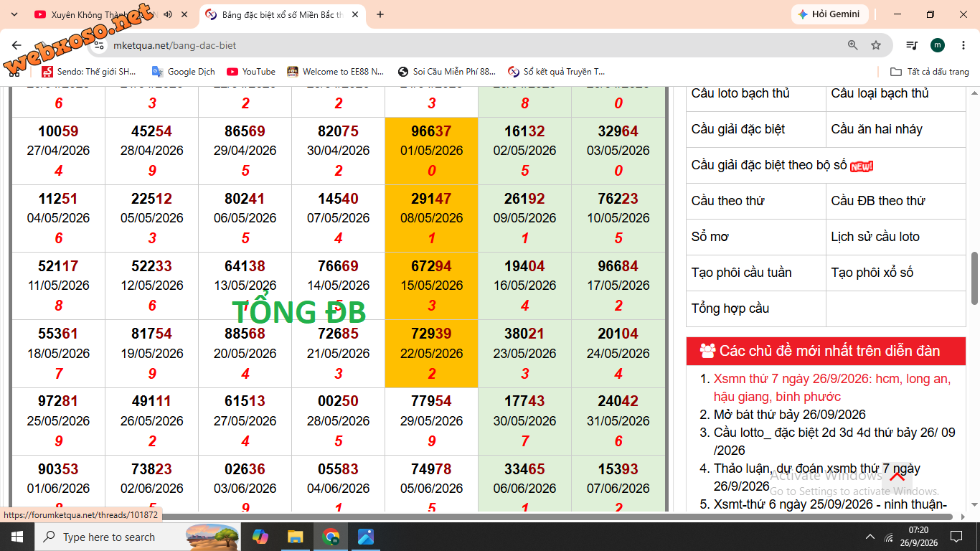Select result cell 67294 dated 15/05/2026
This screenshot has width=980, height=551.
click(431, 286)
